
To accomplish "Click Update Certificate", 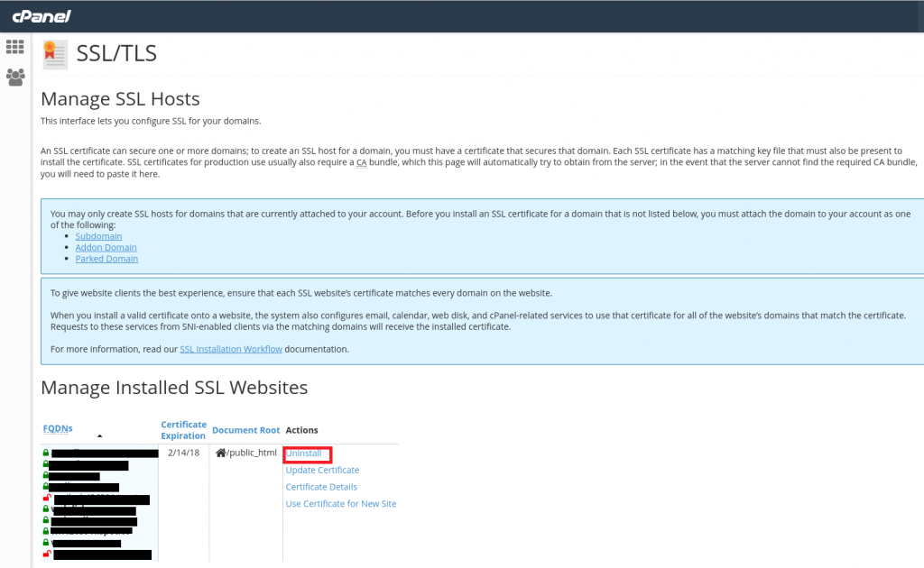I will click(321, 470).
